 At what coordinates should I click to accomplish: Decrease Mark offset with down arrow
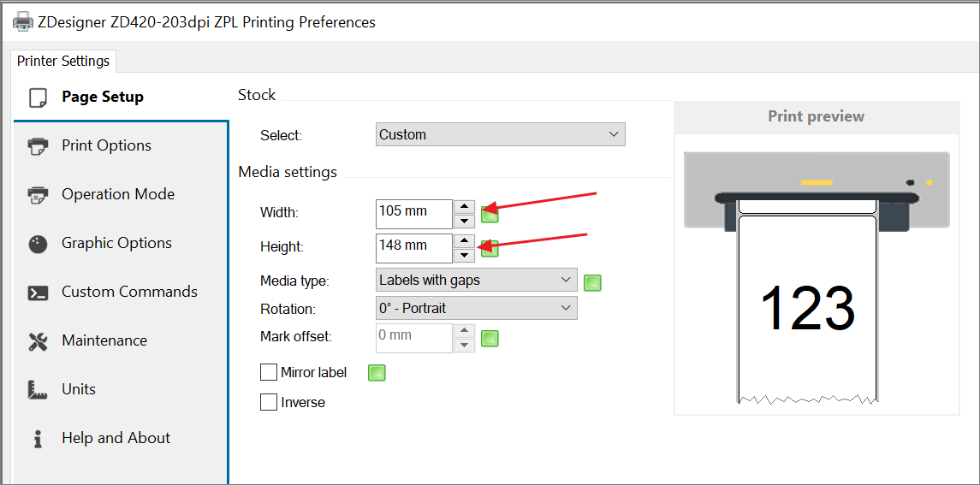tap(464, 346)
